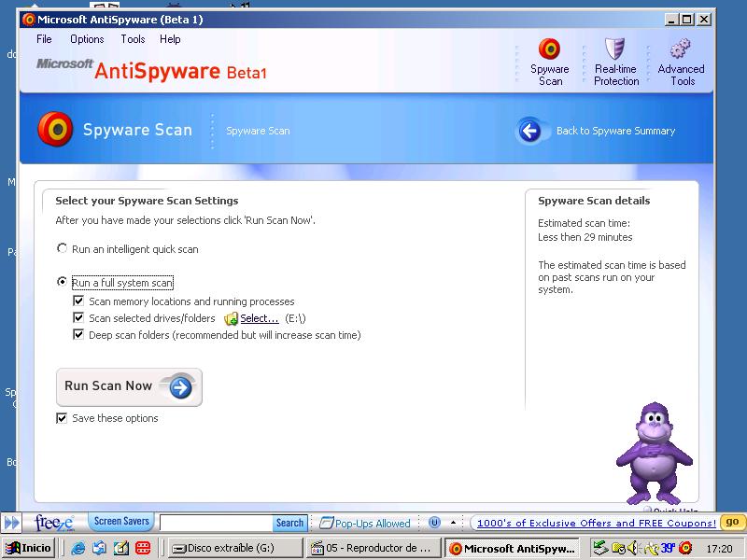The width and height of the screenshot is (747, 560).
Task: Click the tray icon before the speaker
Action: 618,549
